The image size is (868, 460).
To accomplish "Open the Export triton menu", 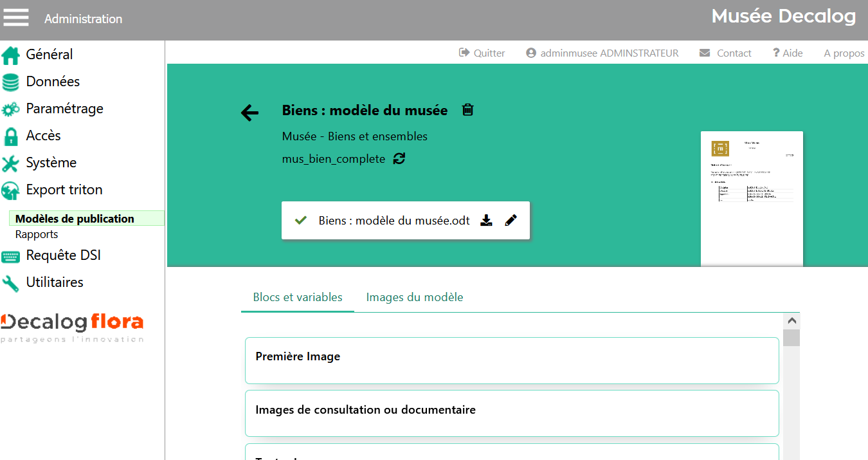I will (x=64, y=190).
